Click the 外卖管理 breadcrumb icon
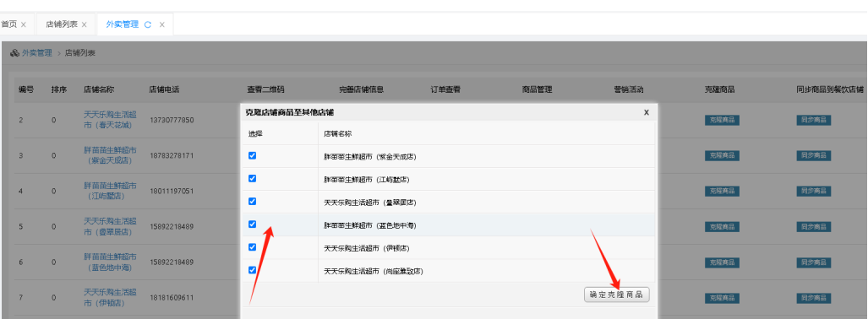 point(14,53)
